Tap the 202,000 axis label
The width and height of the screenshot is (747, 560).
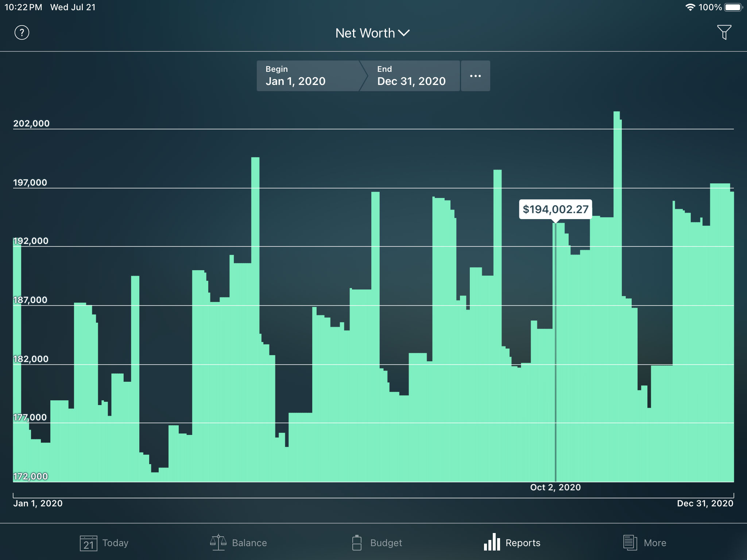point(31,124)
